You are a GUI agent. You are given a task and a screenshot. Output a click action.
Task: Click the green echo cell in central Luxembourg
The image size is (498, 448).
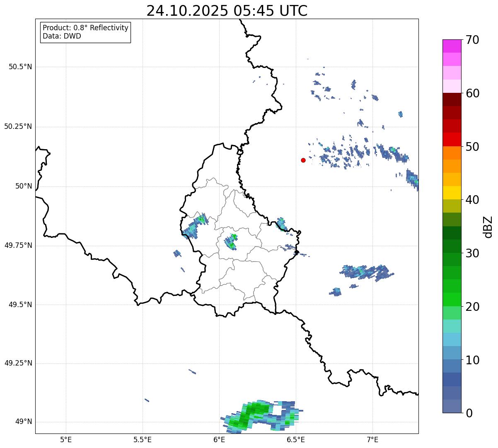[231, 242]
